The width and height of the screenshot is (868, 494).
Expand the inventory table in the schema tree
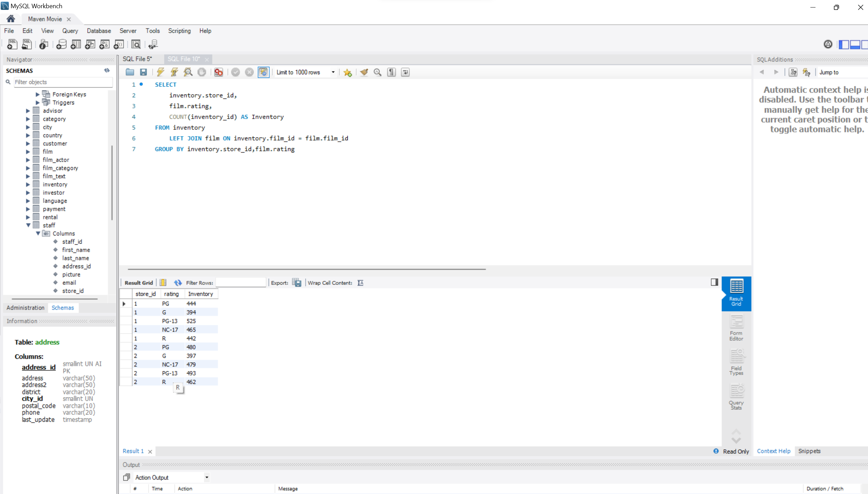click(29, 184)
